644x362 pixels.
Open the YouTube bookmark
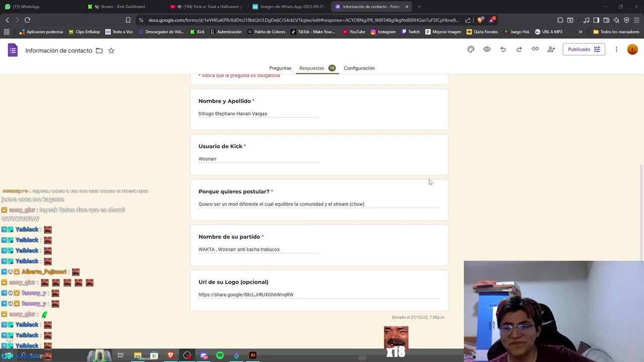pyautogui.click(x=354, y=32)
